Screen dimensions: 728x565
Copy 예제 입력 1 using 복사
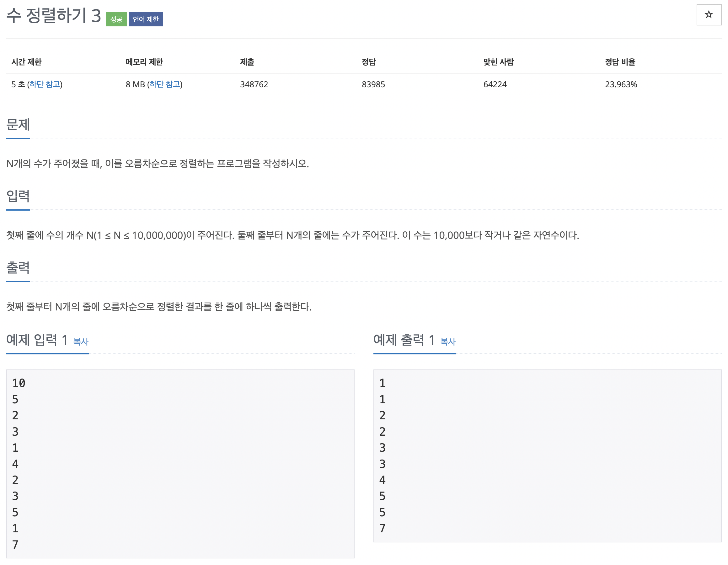[81, 341]
